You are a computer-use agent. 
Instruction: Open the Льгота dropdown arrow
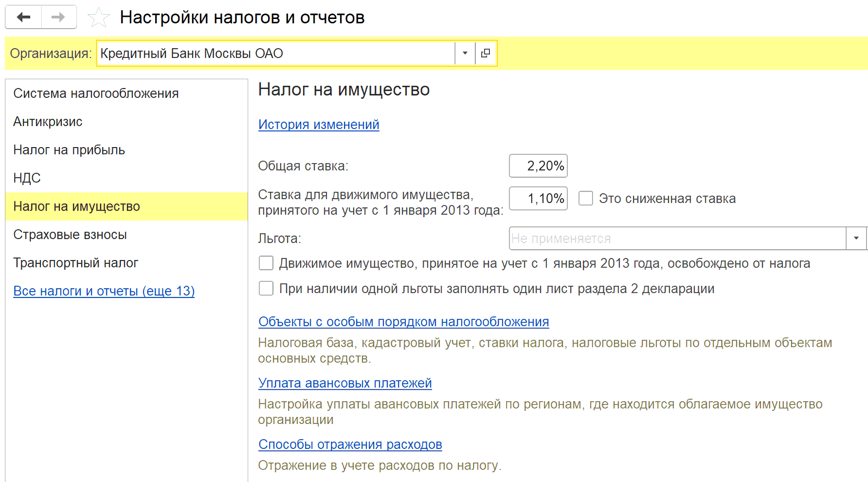tap(856, 238)
